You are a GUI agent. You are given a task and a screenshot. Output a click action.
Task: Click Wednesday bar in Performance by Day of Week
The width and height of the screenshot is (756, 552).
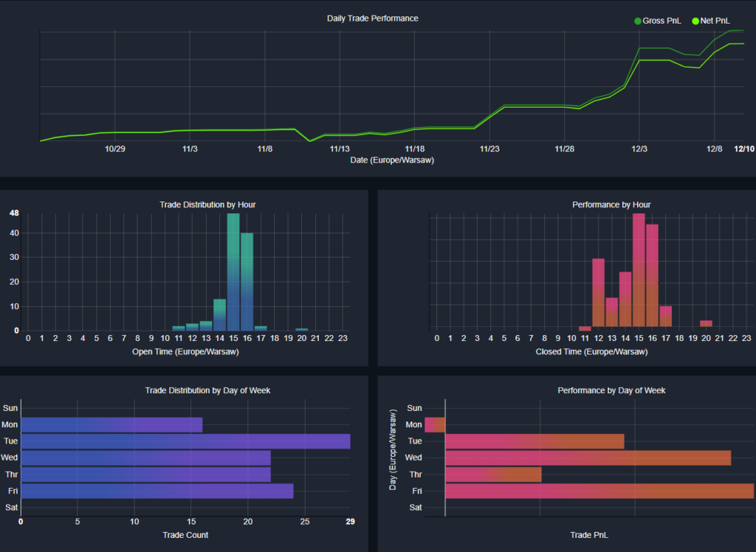tap(588, 458)
